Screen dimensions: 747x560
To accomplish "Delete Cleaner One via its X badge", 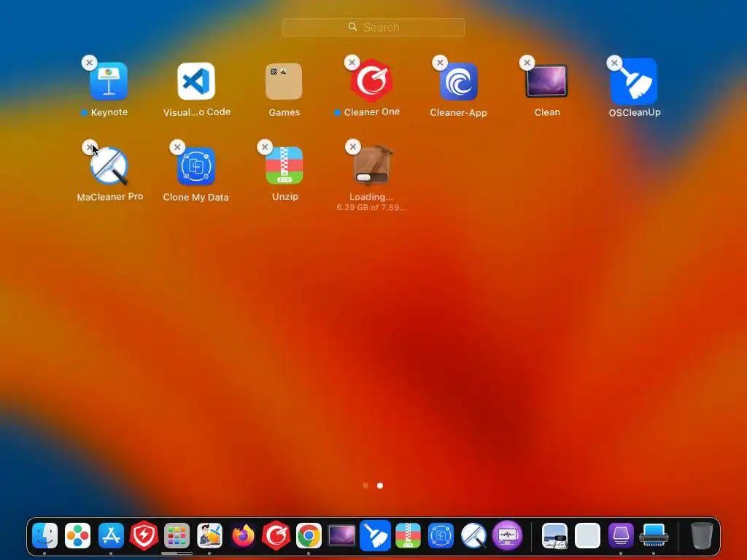I will tap(352, 63).
